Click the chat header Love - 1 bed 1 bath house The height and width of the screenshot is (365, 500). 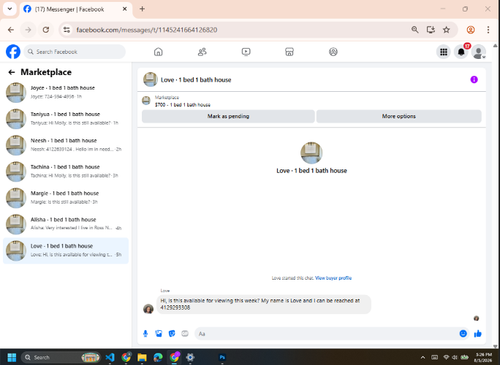(196, 80)
